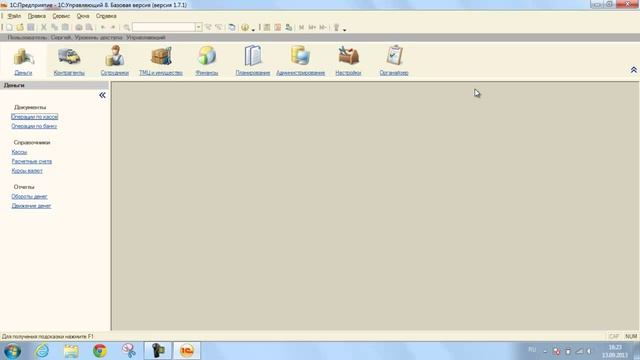Screen dimensions: 640x360
Task: Open the Окна menu
Action: pyautogui.click(x=83, y=16)
